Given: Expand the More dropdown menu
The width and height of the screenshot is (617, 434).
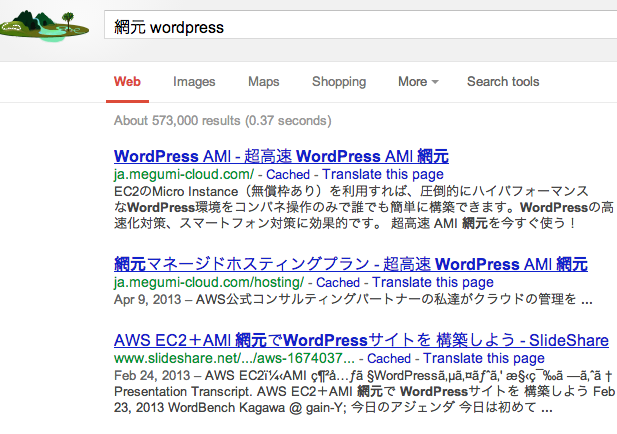Looking at the screenshot, I should (418, 81).
